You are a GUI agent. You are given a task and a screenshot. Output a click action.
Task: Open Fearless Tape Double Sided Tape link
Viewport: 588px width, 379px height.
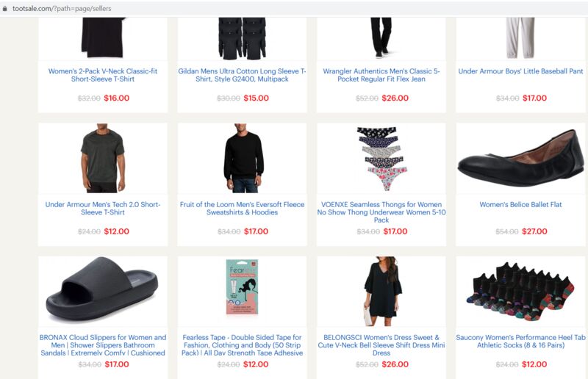point(242,345)
